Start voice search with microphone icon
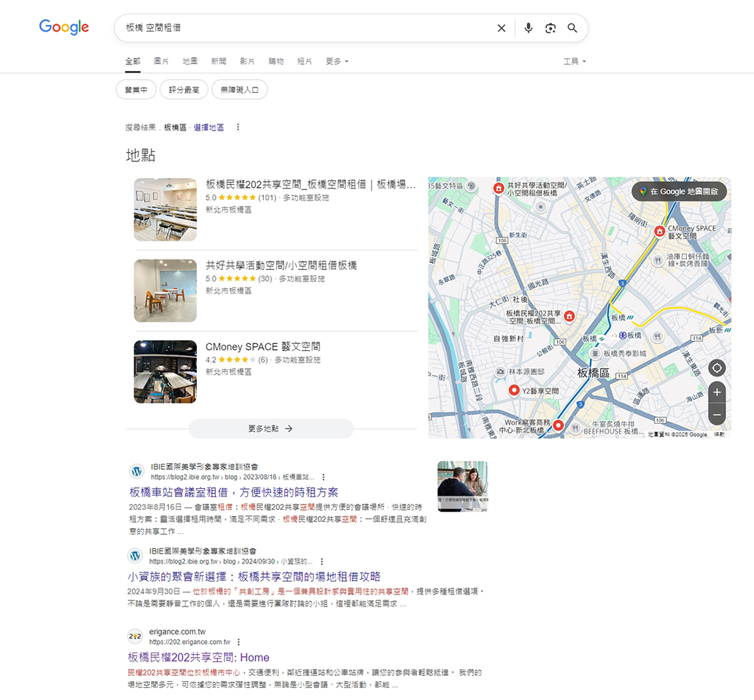The width and height of the screenshot is (754, 700). (x=528, y=28)
